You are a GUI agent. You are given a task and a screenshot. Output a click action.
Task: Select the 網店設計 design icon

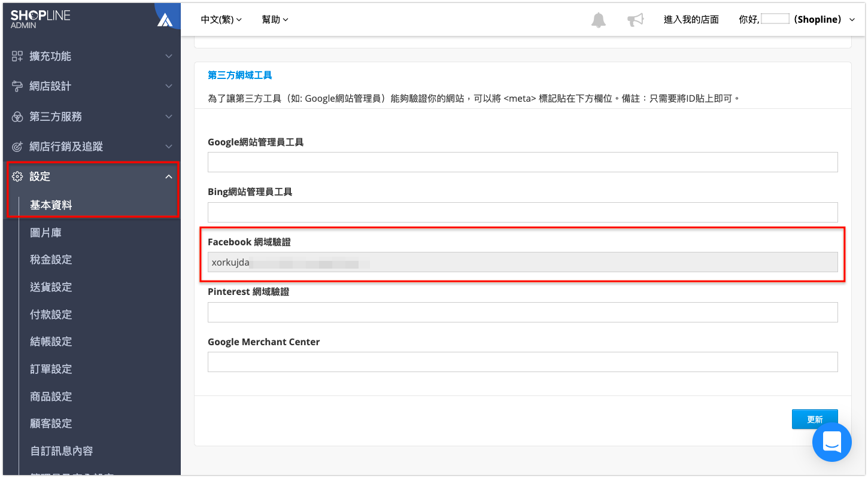(x=18, y=86)
